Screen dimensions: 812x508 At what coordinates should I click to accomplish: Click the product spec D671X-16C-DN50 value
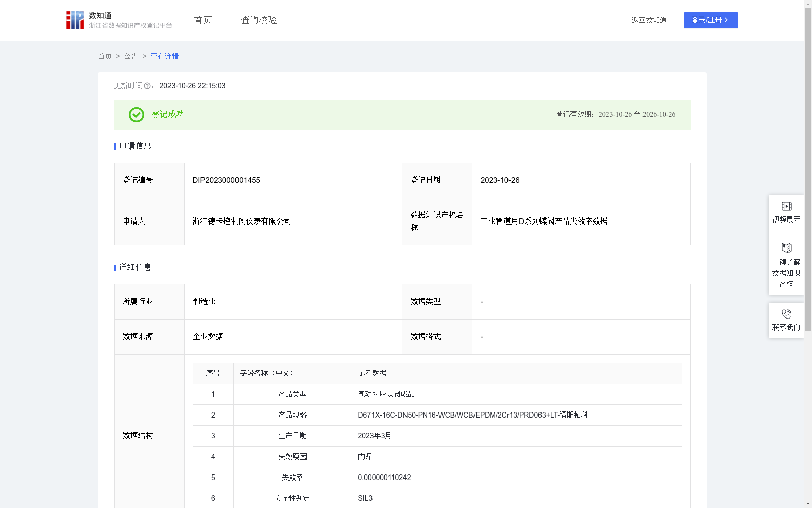tap(472, 415)
